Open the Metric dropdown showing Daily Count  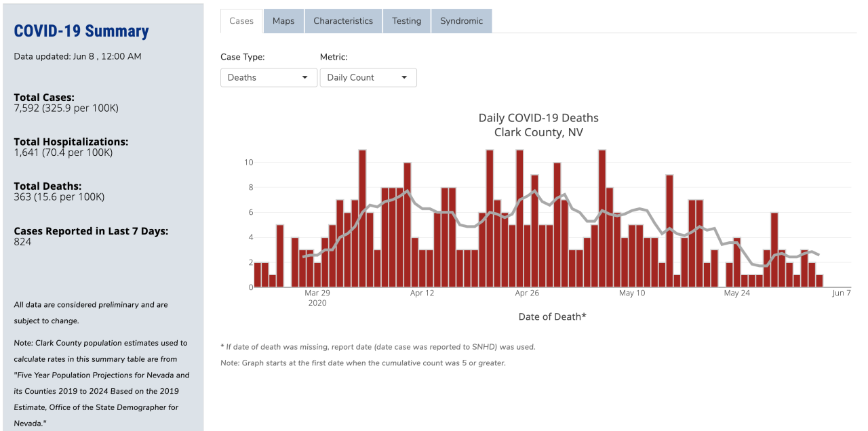pos(368,77)
